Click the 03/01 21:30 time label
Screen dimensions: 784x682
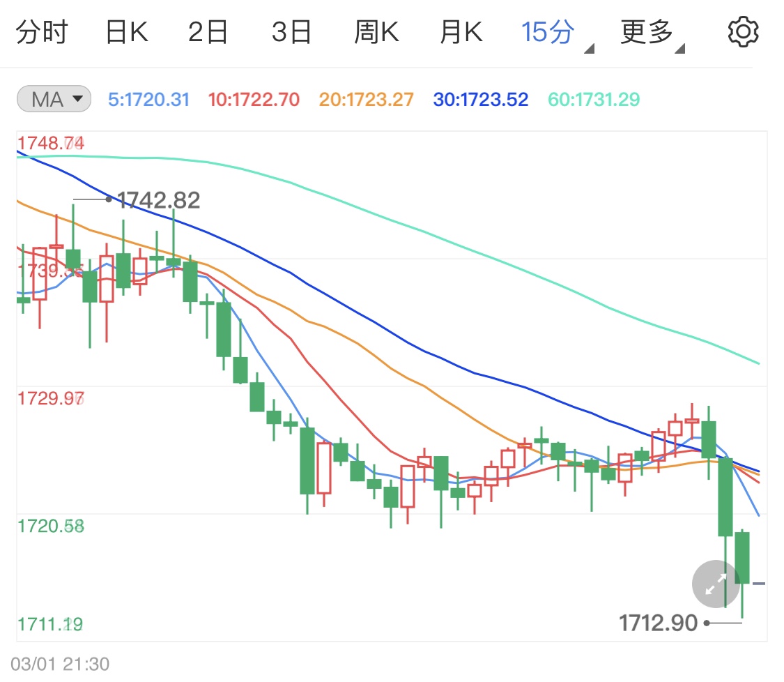tap(60, 664)
